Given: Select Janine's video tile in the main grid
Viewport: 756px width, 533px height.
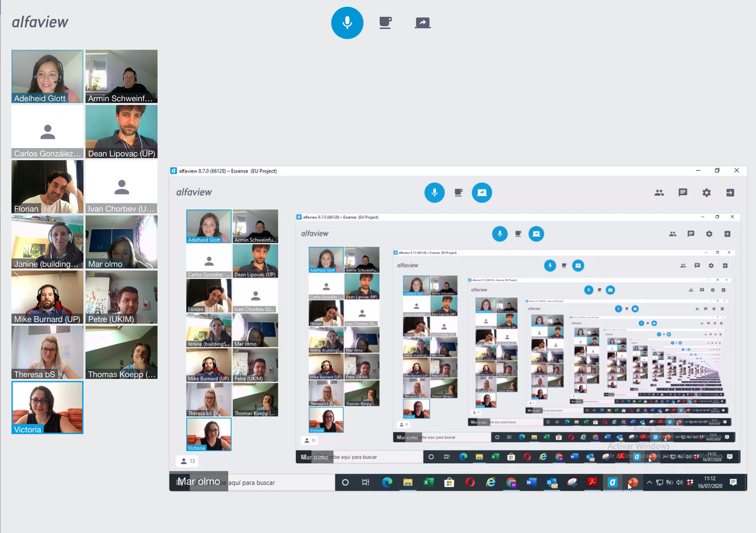Looking at the screenshot, I should [x=47, y=242].
